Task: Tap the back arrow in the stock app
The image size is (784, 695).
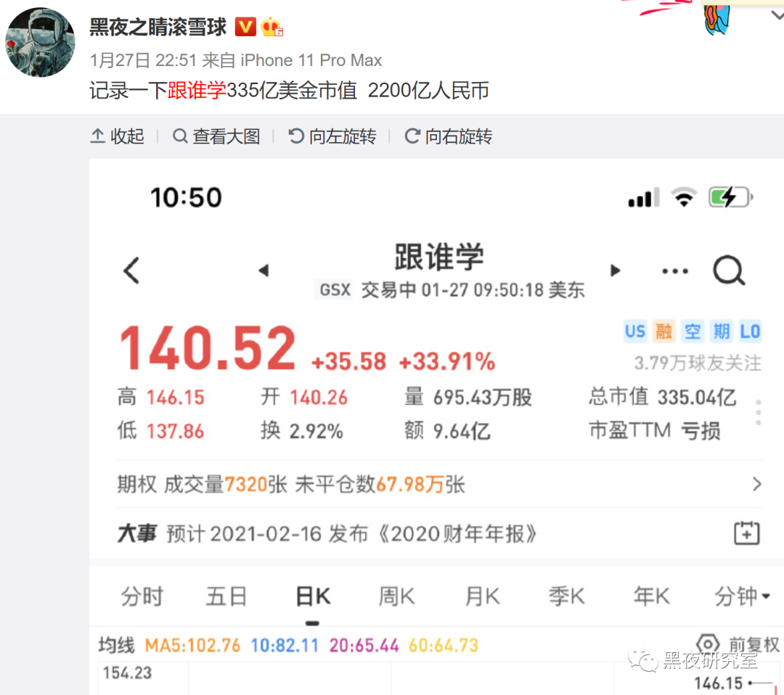Action: (131, 271)
